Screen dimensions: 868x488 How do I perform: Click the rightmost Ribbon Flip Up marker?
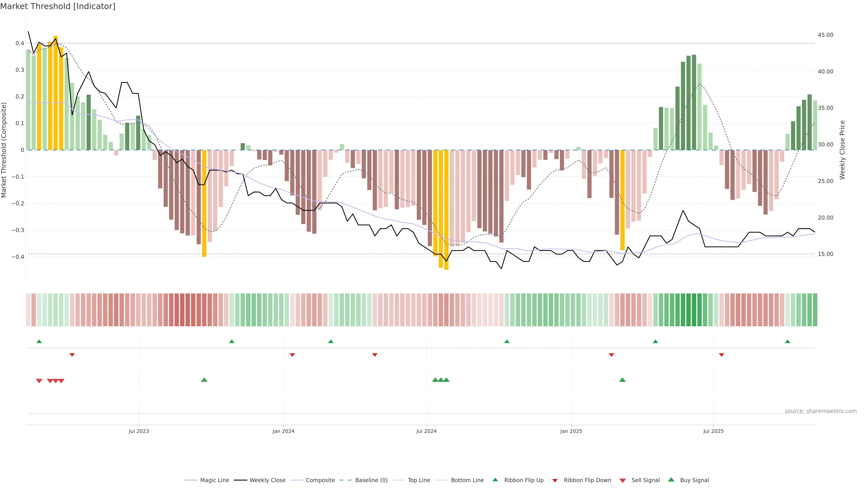(788, 342)
